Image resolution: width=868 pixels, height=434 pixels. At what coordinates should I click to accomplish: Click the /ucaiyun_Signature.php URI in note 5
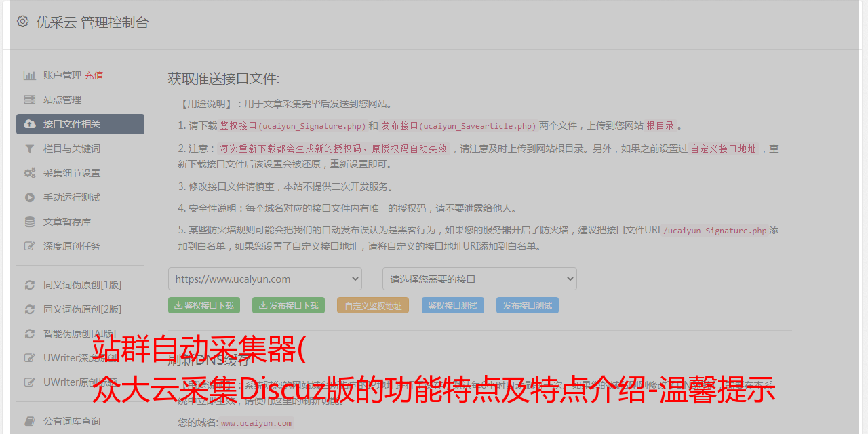[x=715, y=230]
